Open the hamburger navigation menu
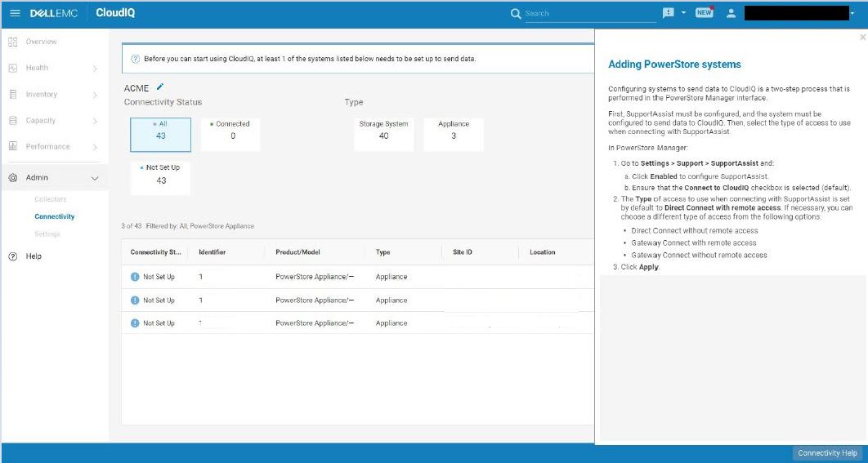Screen dimensions: 868x463 point(15,13)
